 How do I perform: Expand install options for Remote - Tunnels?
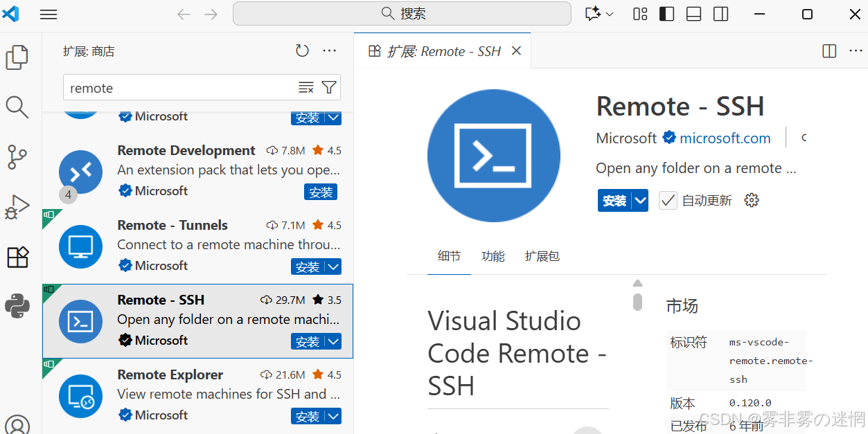click(x=333, y=266)
